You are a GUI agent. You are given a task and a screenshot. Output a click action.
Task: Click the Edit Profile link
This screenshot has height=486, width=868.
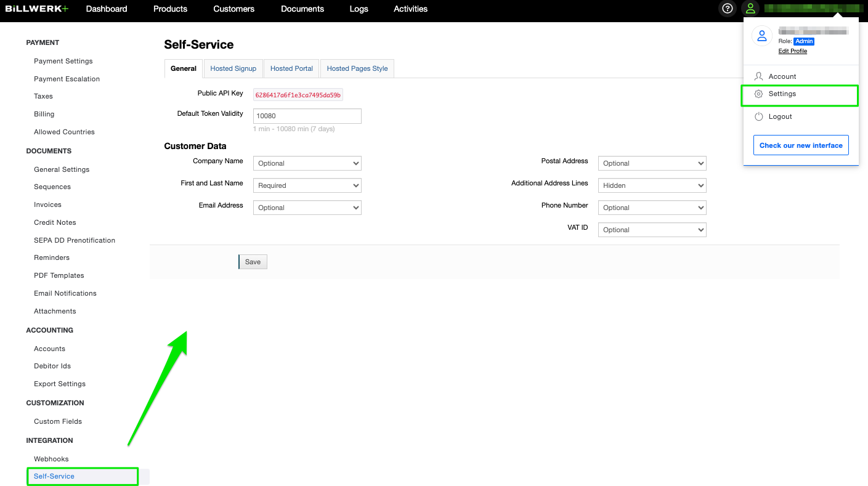[x=793, y=51]
